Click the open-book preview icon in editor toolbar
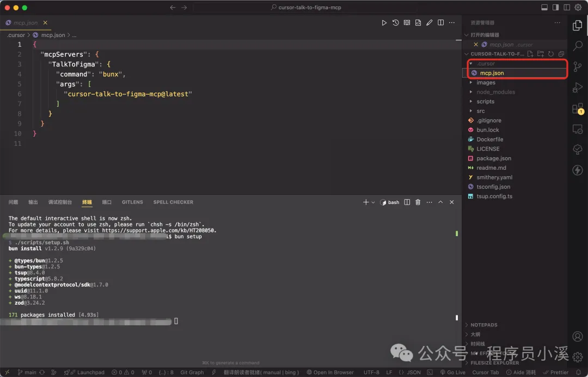This screenshot has height=377, width=588. [x=407, y=23]
